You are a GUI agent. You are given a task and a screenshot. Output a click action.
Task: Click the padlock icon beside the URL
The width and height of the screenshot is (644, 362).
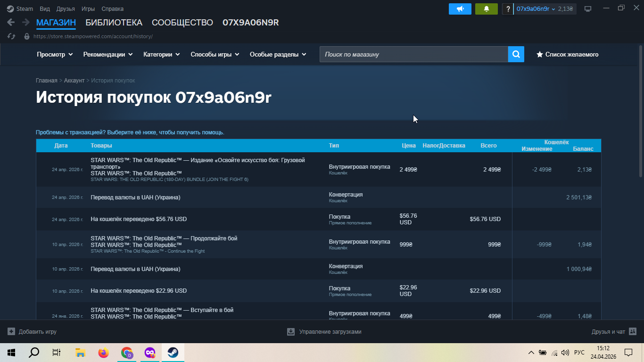coord(26,36)
